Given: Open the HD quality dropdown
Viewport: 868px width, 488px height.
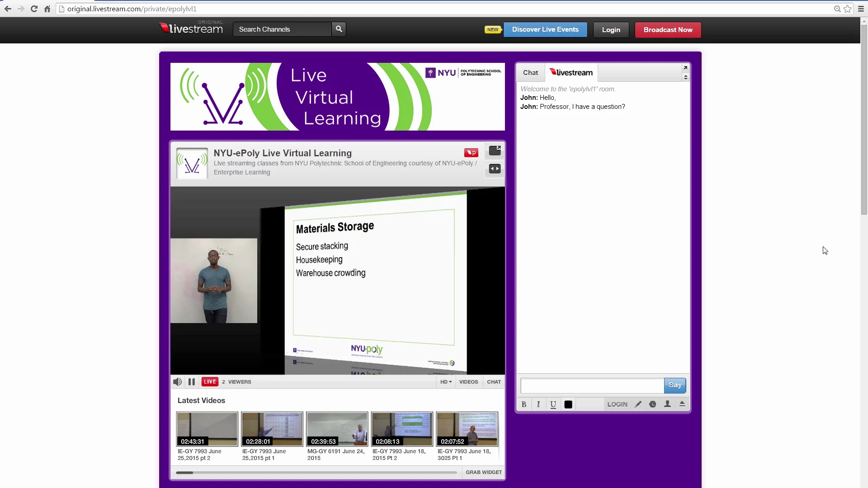Looking at the screenshot, I should 446,382.
